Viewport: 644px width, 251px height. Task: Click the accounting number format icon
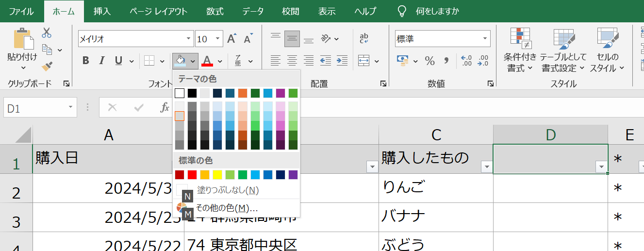(x=402, y=61)
